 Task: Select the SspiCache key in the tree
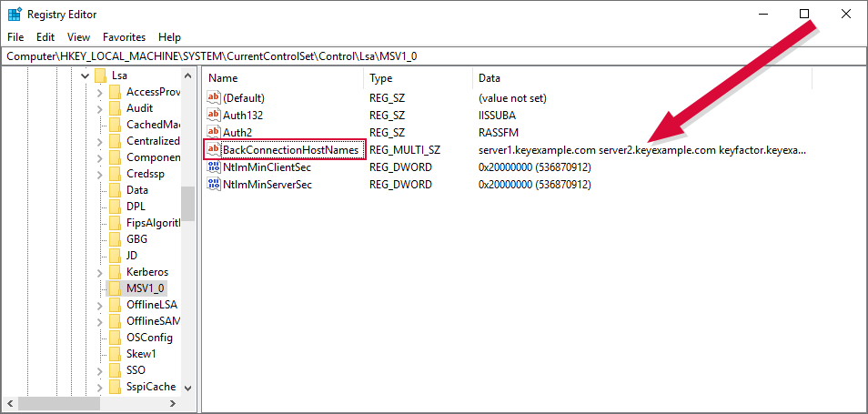150,387
